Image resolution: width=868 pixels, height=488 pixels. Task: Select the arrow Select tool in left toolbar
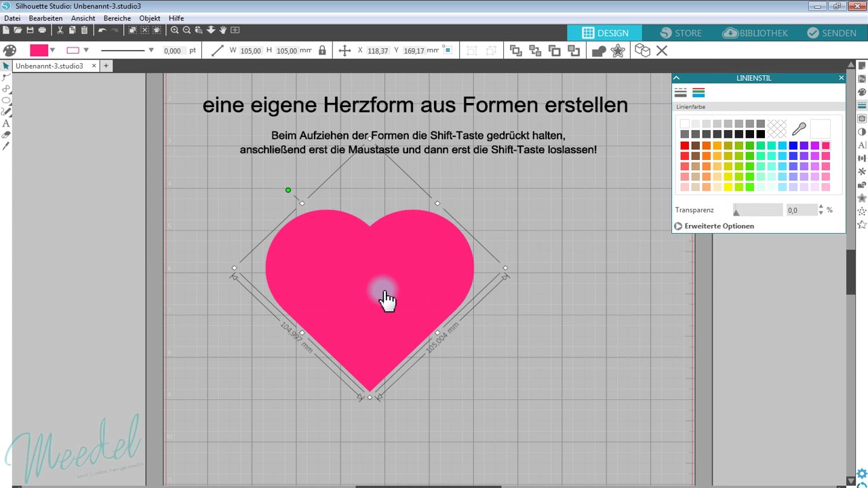click(5, 66)
